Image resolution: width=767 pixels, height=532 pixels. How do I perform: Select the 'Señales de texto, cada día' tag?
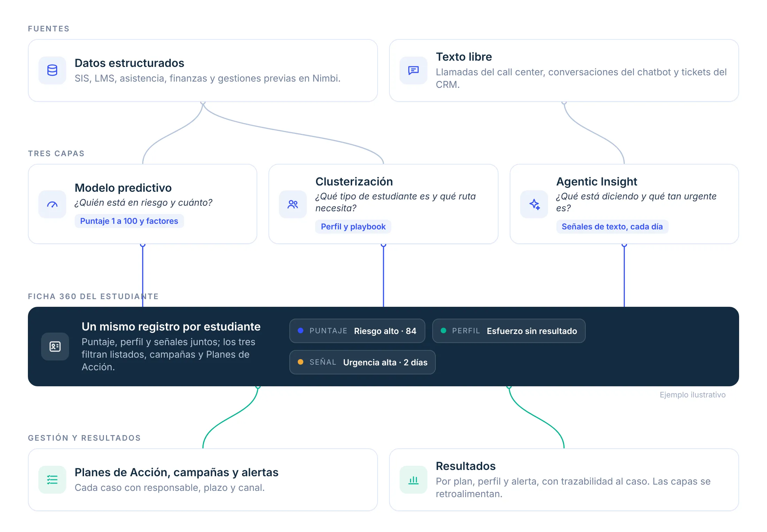coord(612,227)
